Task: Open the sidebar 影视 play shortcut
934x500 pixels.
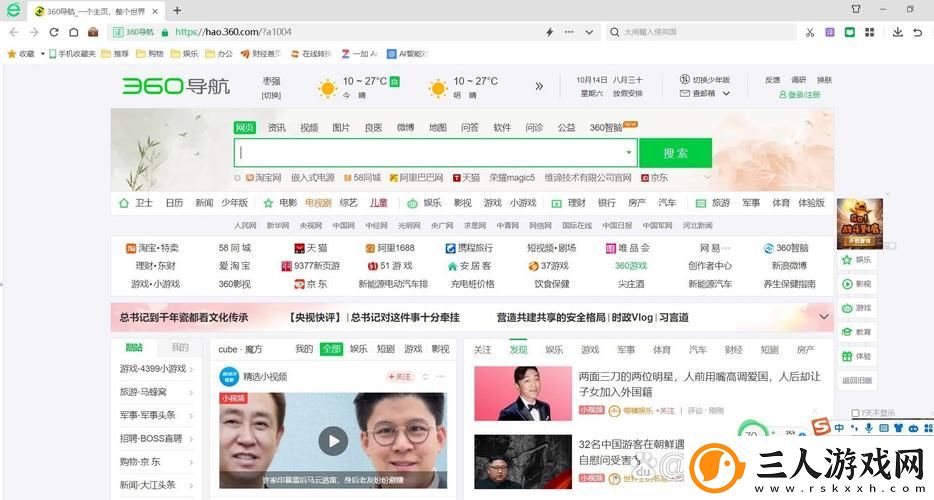Action: [x=857, y=284]
